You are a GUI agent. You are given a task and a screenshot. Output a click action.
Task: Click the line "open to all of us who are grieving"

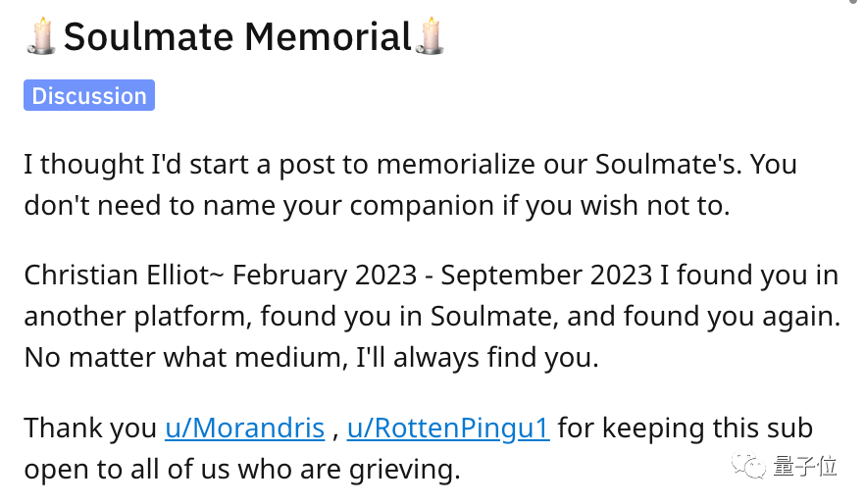pyautogui.click(x=241, y=471)
